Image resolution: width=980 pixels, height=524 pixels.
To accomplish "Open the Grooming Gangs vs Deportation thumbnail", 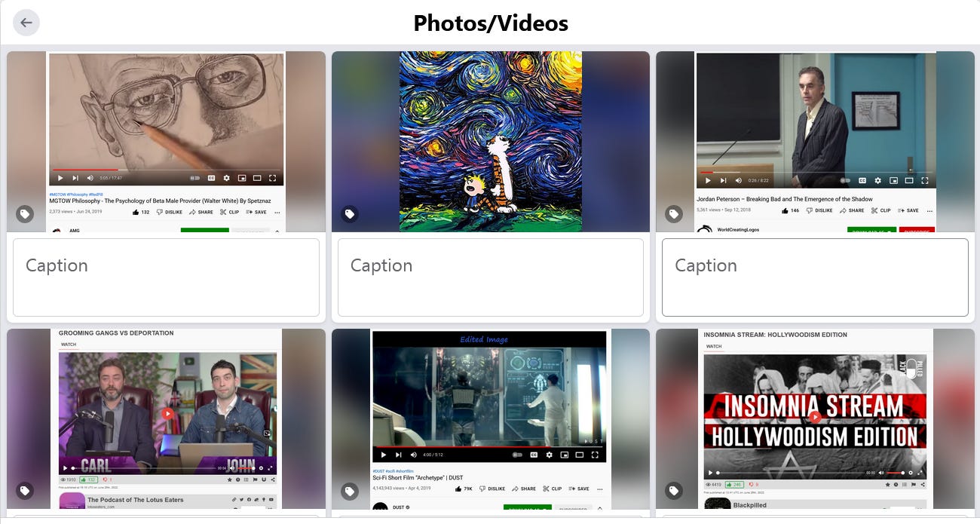I will [x=166, y=419].
